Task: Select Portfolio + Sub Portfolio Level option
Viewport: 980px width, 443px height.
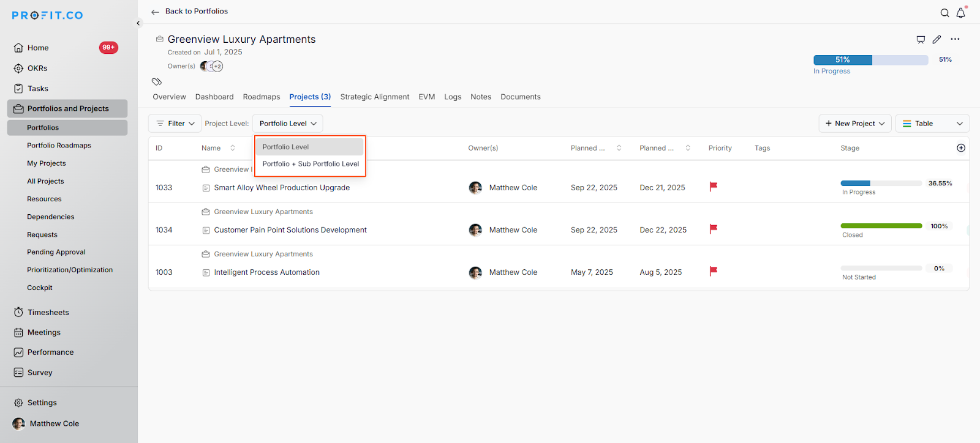Action: click(x=311, y=164)
